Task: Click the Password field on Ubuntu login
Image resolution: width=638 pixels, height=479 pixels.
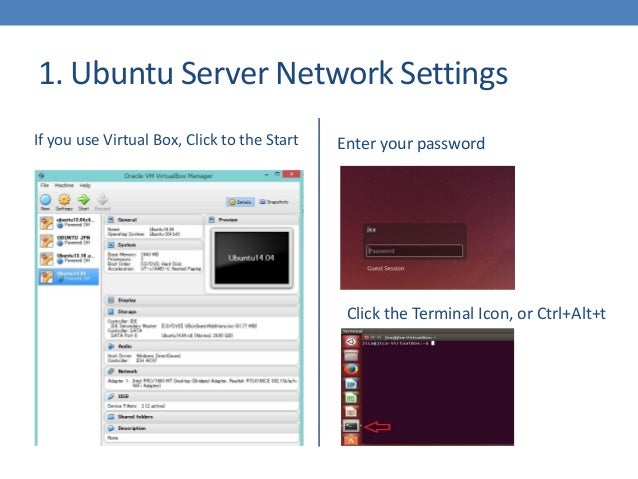Action: coord(414,251)
